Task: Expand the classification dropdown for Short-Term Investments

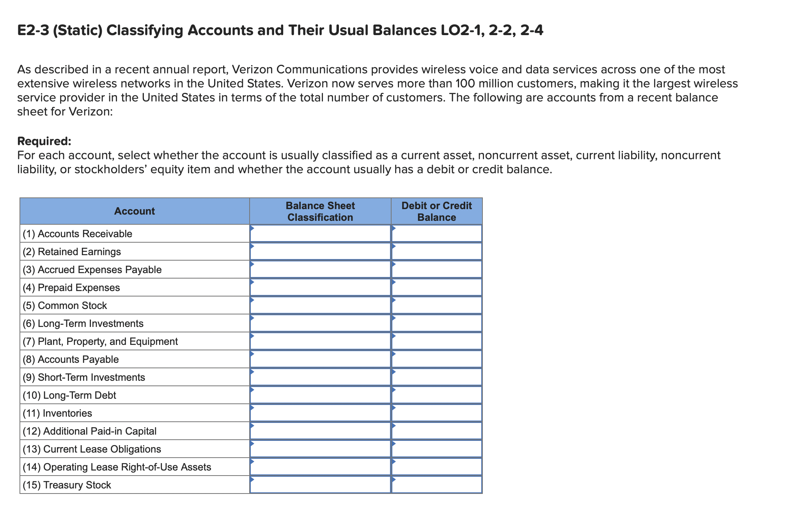Action: click(x=320, y=377)
